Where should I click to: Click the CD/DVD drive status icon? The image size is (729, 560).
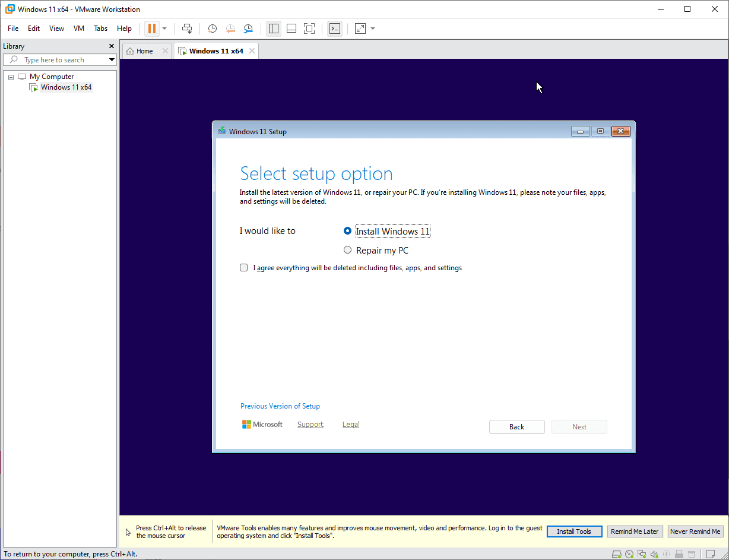click(x=629, y=554)
